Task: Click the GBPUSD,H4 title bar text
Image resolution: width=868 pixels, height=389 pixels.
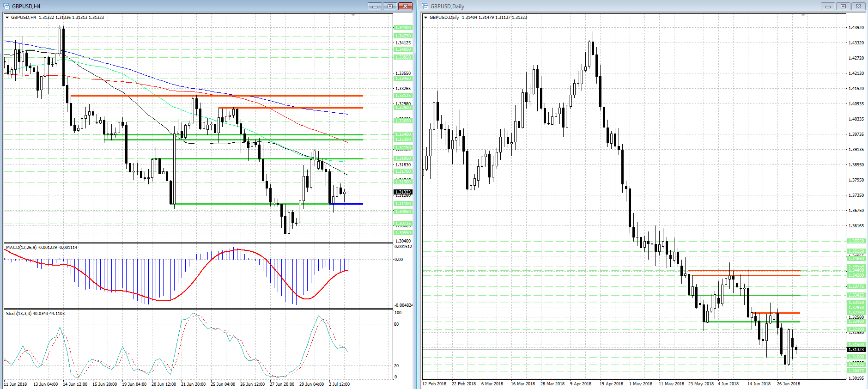Action: [26, 6]
